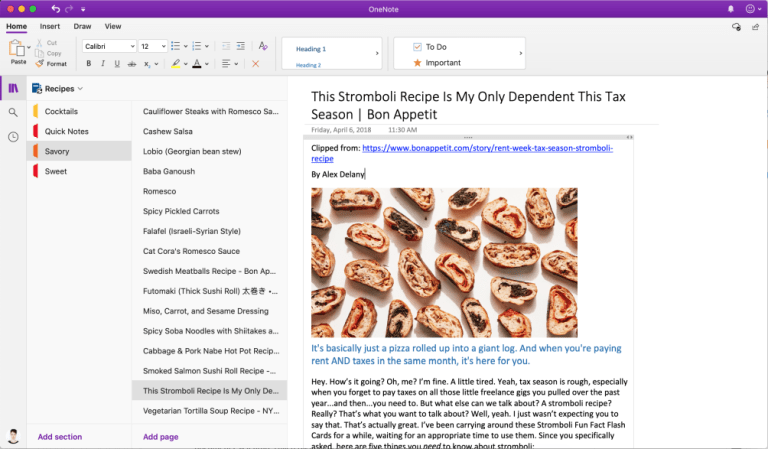The image size is (768, 449).
Task: Undo the last action
Action: tap(55, 9)
